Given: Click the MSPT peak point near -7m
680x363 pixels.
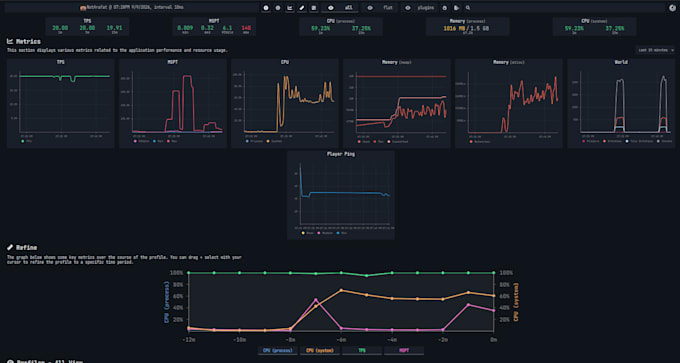Looking at the screenshot, I should 316,300.
